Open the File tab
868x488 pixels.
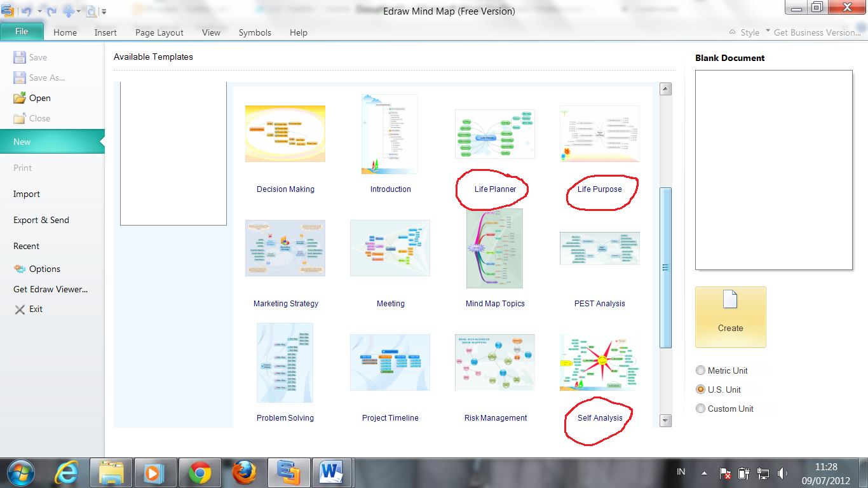22,31
